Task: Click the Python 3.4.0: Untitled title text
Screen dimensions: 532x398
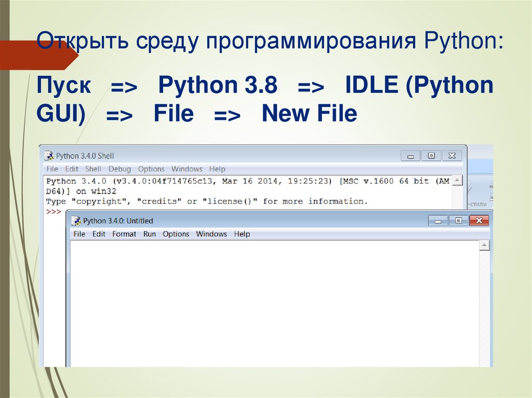Action: tap(118, 221)
